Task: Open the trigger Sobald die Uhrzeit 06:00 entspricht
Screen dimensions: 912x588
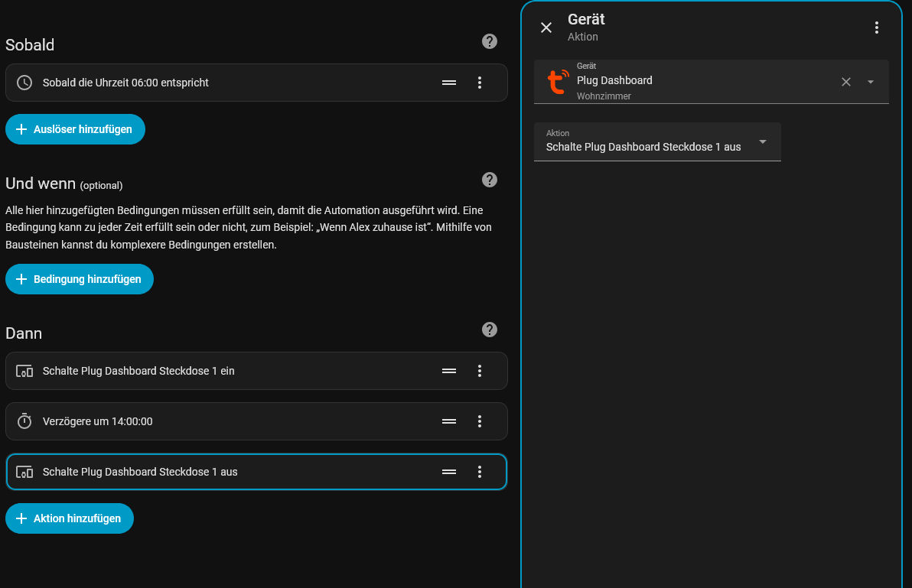Action: [256, 83]
